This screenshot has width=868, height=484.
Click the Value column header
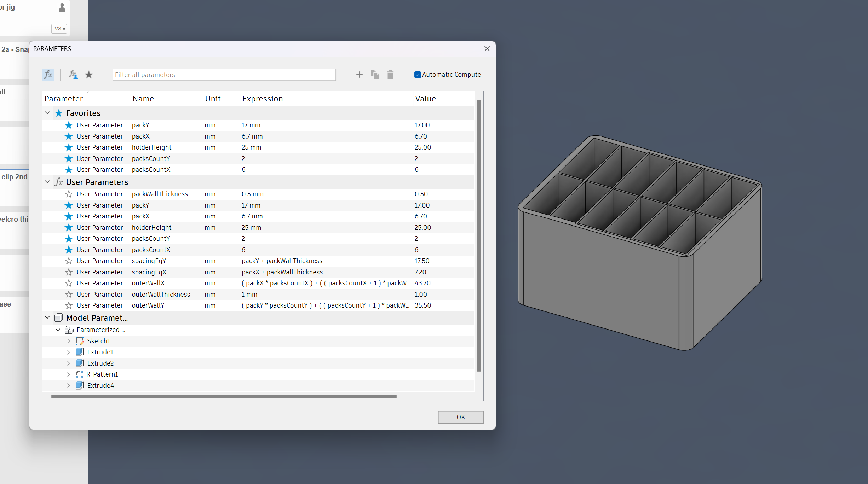(443, 99)
